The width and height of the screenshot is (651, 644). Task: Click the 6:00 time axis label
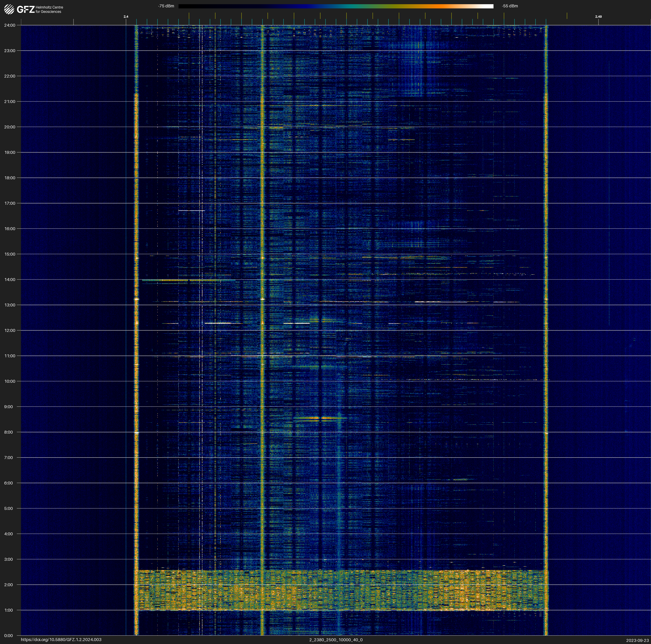point(9,483)
